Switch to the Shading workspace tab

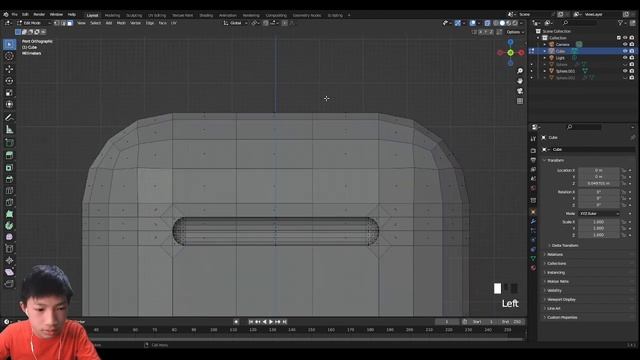point(206,15)
